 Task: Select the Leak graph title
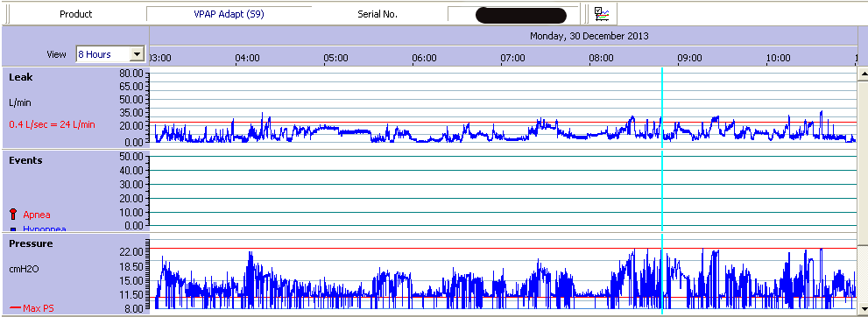tap(20, 77)
